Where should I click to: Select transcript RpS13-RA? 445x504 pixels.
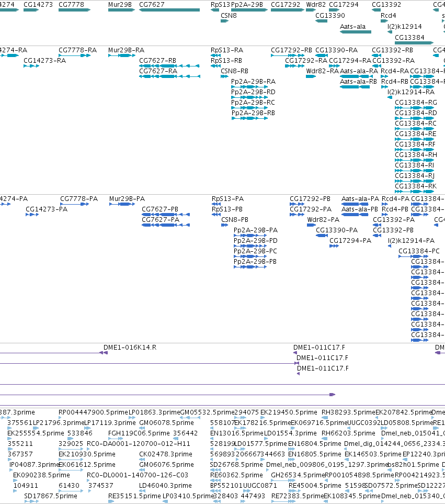point(226,50)
